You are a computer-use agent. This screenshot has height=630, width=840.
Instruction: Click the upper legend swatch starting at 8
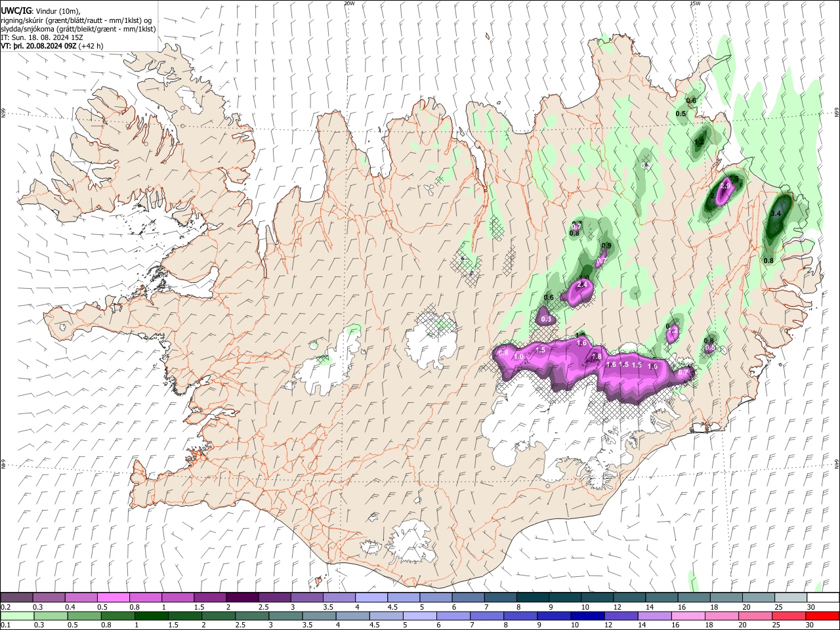coord(532,598)
